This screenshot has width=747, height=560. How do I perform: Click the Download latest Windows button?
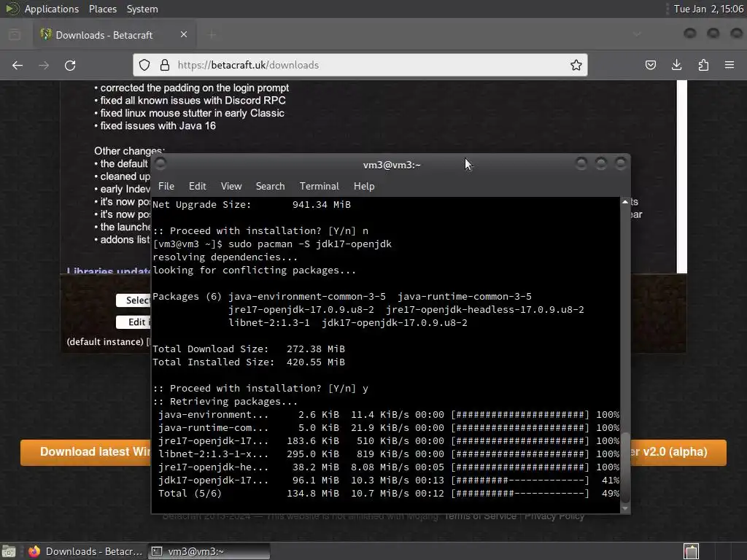86,452
